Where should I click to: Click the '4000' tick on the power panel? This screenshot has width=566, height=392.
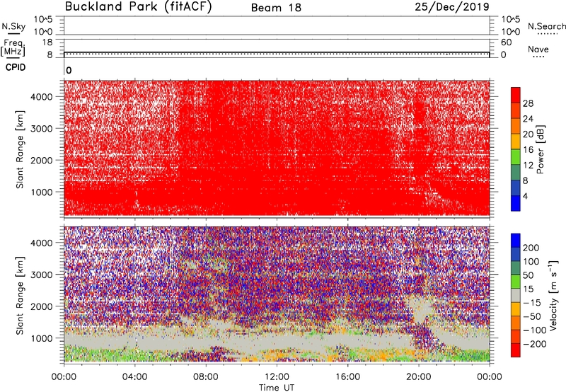[41, 97]
